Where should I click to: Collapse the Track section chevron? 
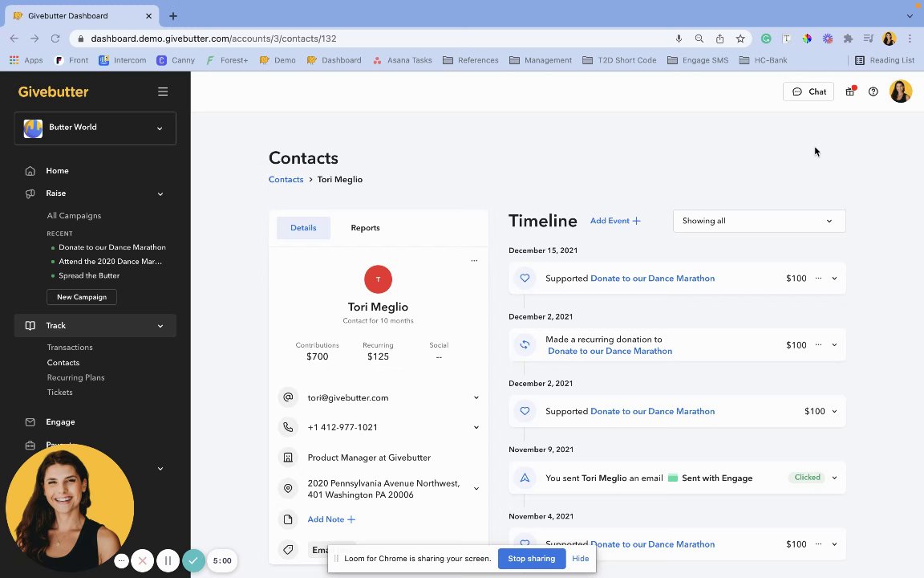click(160, 326)
